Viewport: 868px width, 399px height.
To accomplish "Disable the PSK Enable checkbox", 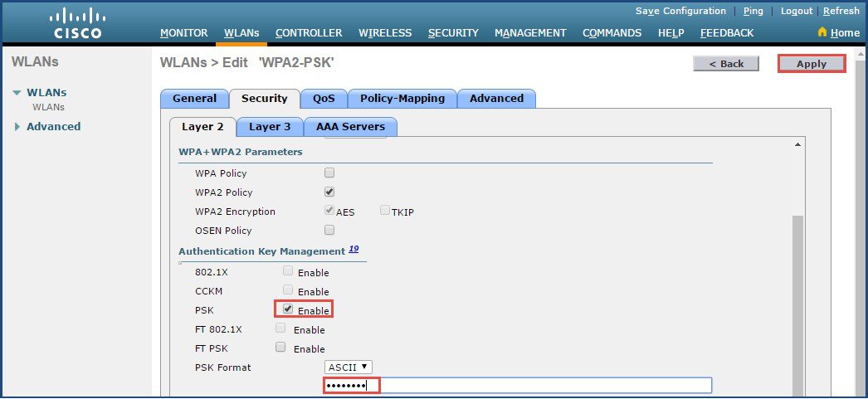I will click(x=288, y=309).
